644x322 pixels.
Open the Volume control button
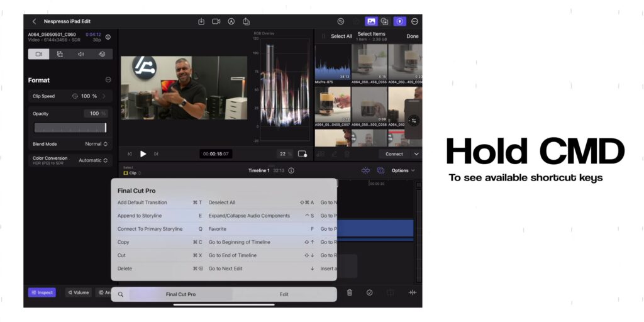(x=79, y=292)
